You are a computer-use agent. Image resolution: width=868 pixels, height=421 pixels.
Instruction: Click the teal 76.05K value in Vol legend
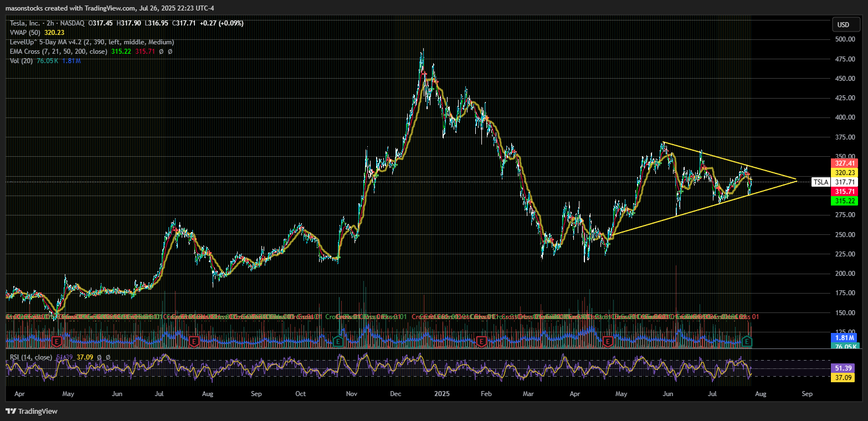tap(47, 60)
